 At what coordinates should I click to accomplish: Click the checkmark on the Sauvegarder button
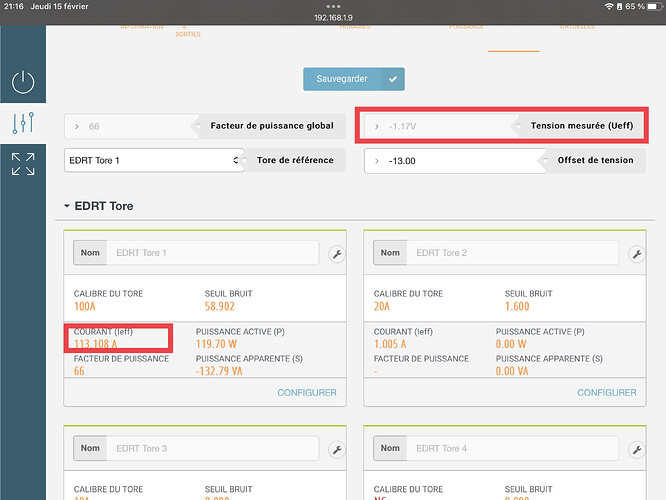tap(393, 79)
